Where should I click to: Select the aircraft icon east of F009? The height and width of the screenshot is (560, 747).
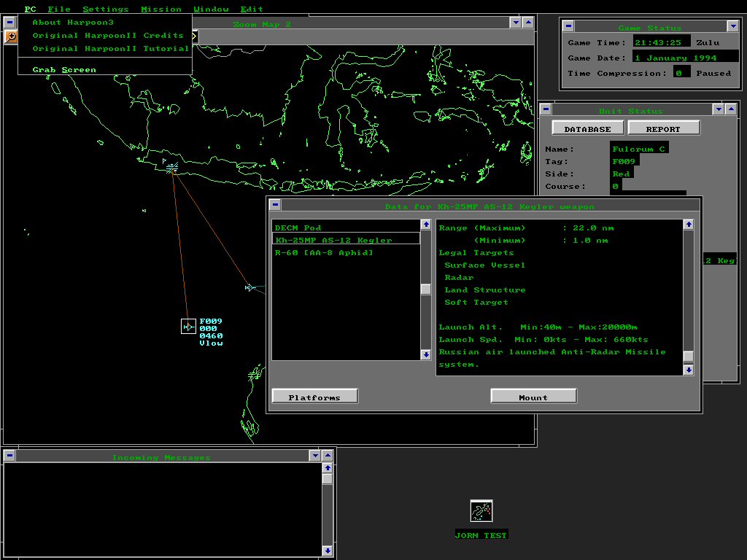click(249, 287)
